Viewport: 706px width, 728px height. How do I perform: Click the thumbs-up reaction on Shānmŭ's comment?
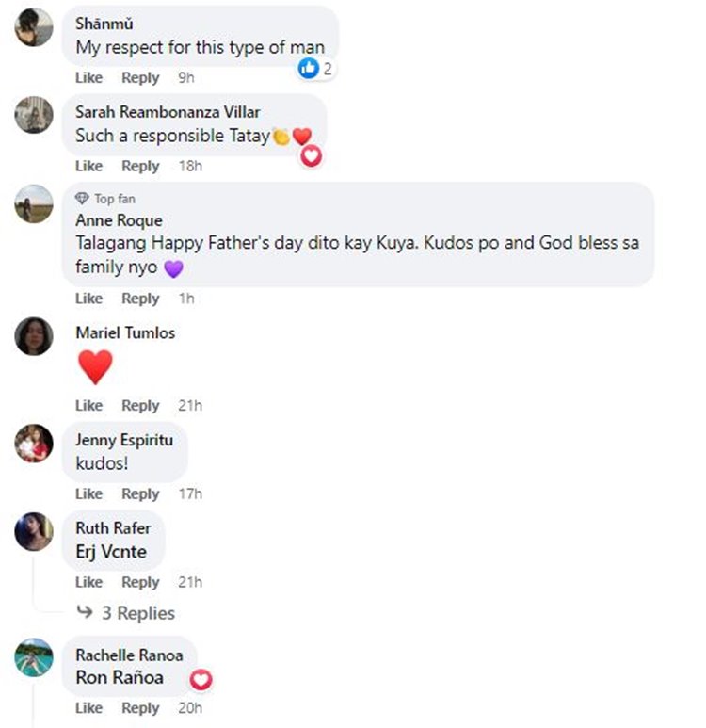pyautogui.click(x=309, y=68)
